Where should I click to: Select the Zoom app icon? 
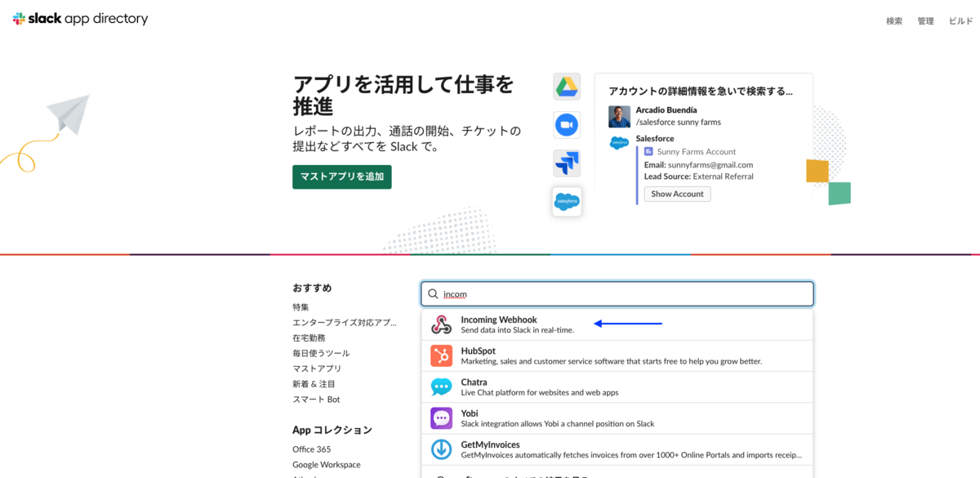click(567, 125)
